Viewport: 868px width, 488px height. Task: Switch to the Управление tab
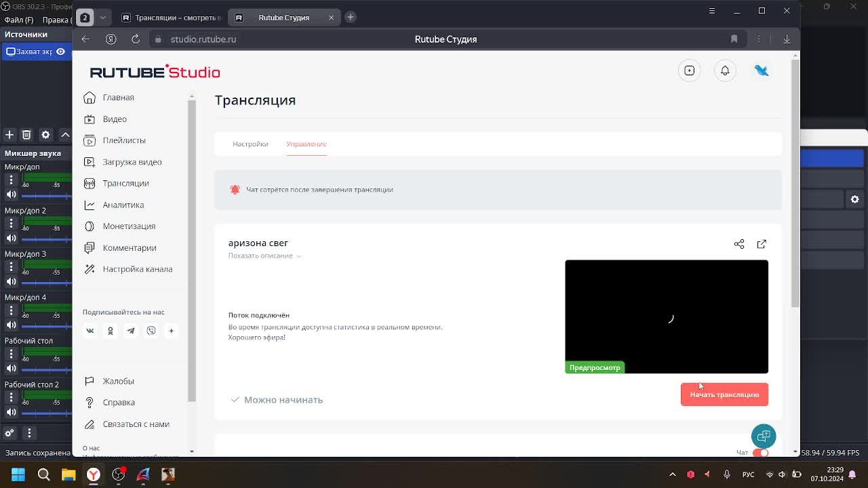tap(307, 144)
